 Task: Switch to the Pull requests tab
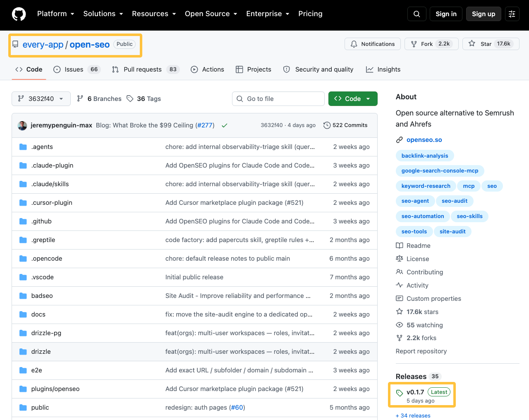point(146,70)
